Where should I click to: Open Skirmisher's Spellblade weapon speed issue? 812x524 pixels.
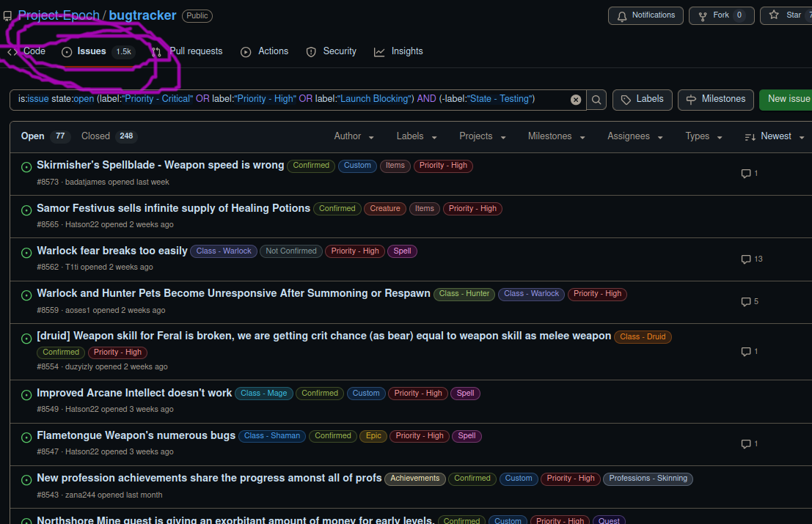tap(160, 165)
